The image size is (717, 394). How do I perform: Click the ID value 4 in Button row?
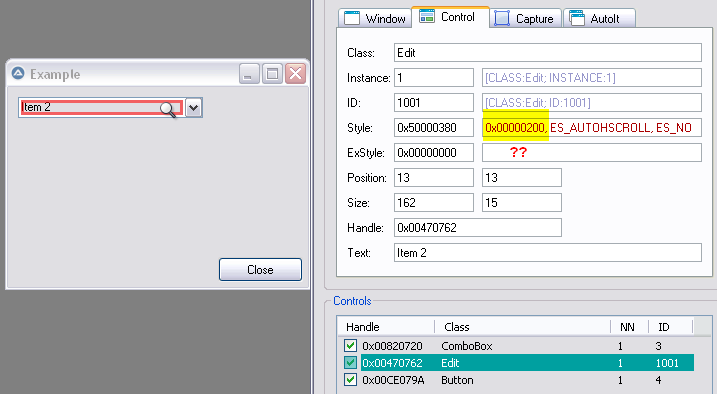[x=658, y=380]
